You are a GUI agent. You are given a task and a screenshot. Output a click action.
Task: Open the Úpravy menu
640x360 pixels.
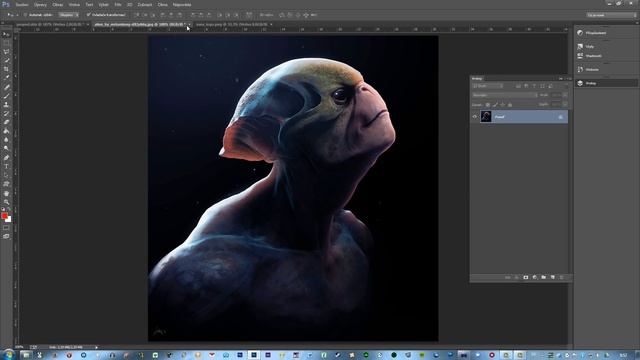pyautogui.click(x=40, y=5)
